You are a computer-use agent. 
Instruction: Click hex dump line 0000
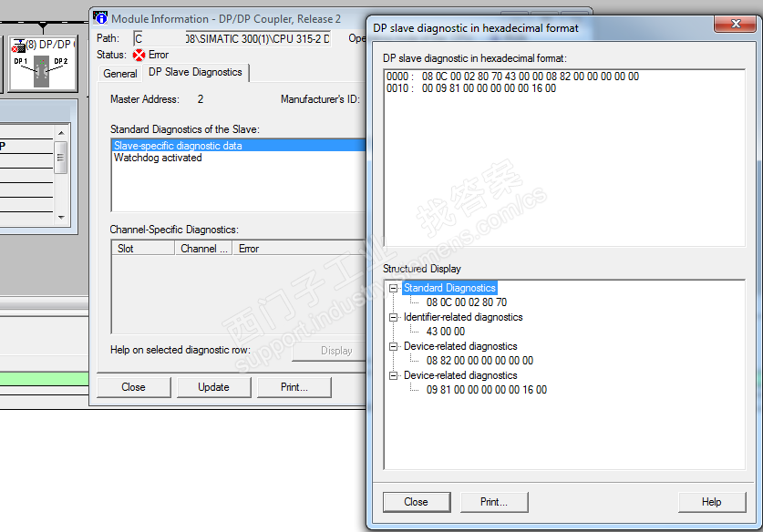point(512,77)
